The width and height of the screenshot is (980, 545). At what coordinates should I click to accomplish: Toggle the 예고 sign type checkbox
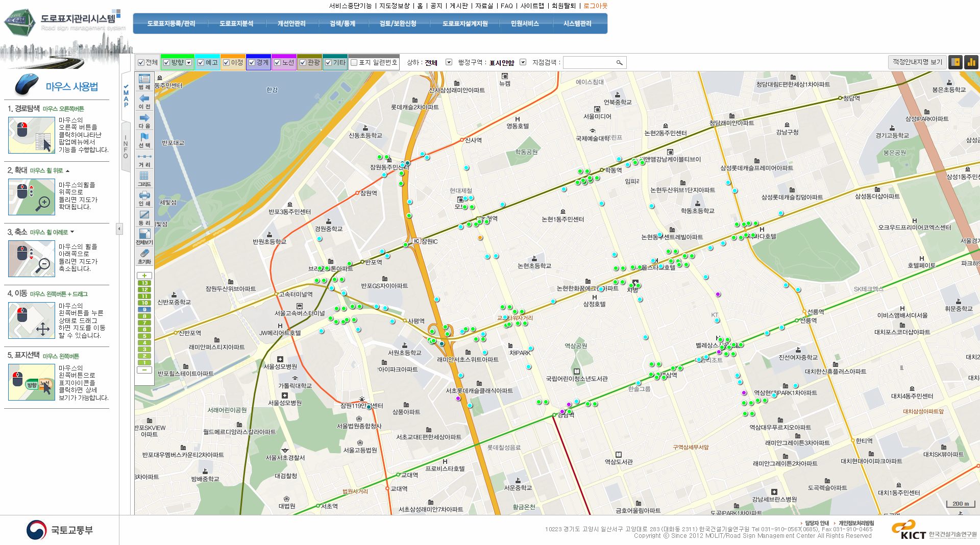pyautogui.click(x=201, y=63)
